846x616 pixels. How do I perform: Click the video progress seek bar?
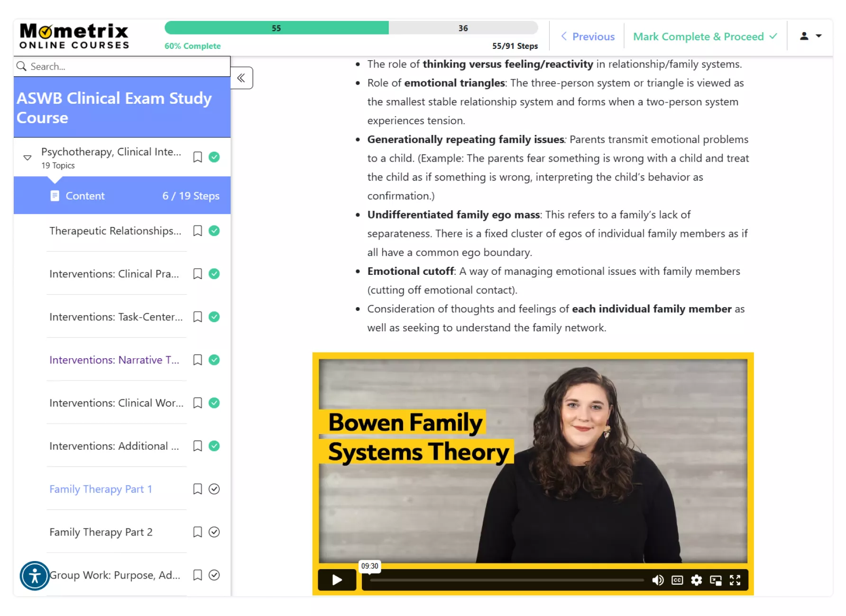pyautogui.click(x=506, y=580)
